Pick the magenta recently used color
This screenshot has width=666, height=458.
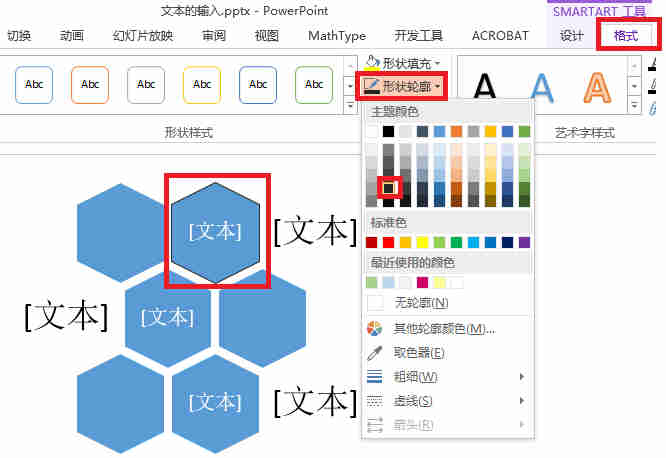coord(423,283)
